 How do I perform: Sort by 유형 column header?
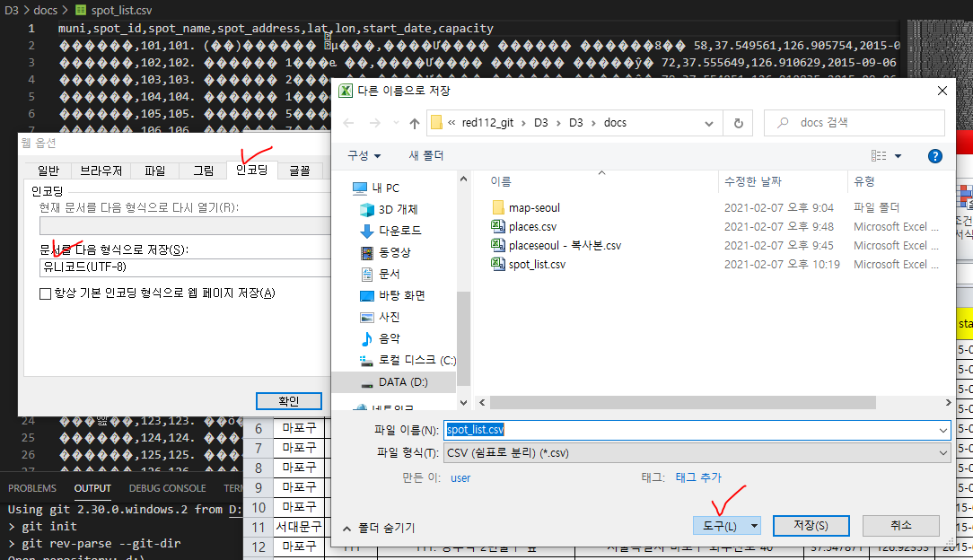click(x=863, y=181)
